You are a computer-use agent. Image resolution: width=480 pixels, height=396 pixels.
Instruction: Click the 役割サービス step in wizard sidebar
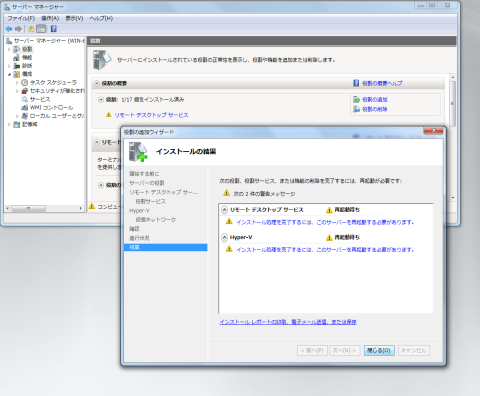[150, 201]
